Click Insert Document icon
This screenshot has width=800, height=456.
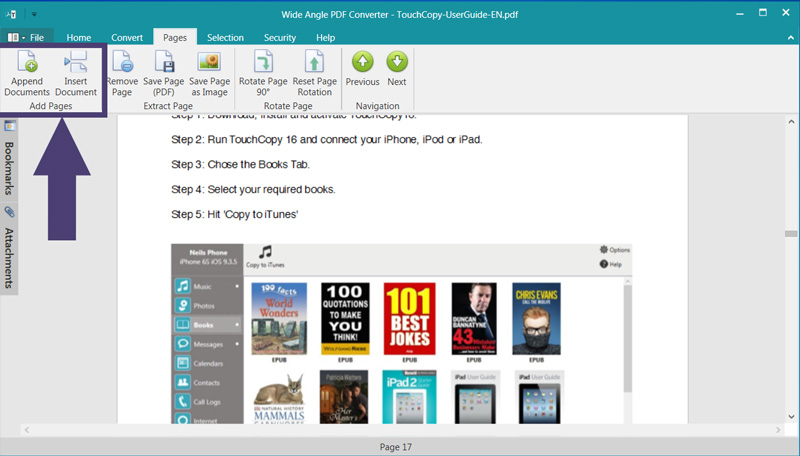(76, 61)
